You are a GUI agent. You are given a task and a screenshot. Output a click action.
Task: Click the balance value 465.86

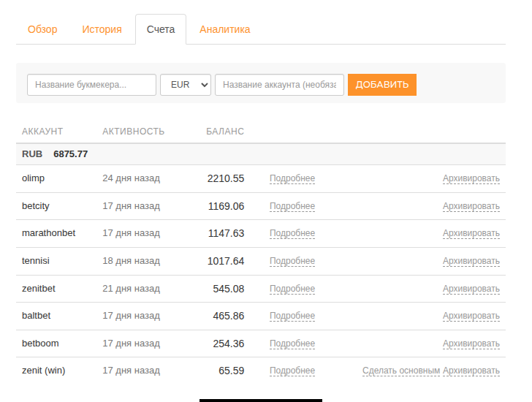click(229, 316)
